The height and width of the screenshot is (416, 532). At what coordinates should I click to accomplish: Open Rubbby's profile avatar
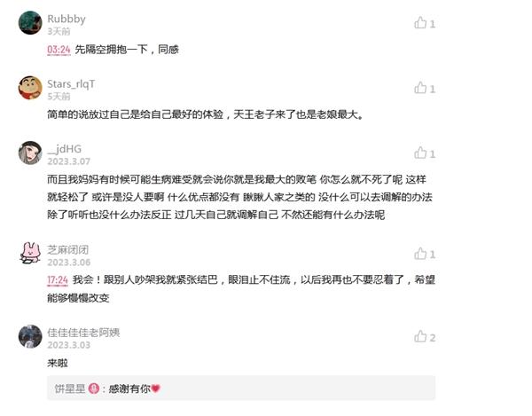click(30, 23)
